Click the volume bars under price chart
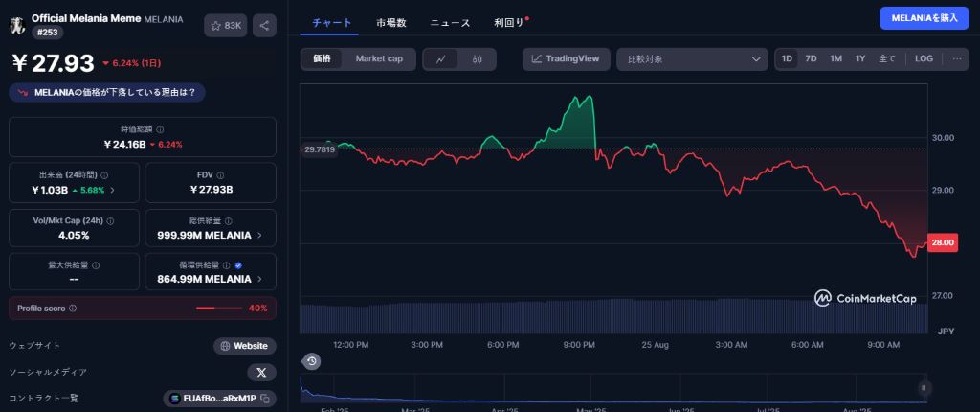980x412 pixels. click(613, 316)
